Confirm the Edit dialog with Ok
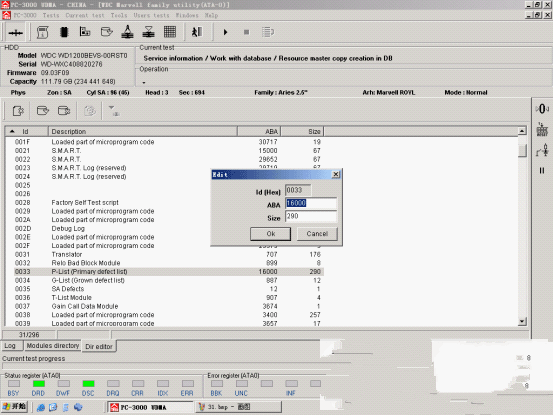This screenshot has height=415, width=553. pyautogui.click(x=271, y=234)
